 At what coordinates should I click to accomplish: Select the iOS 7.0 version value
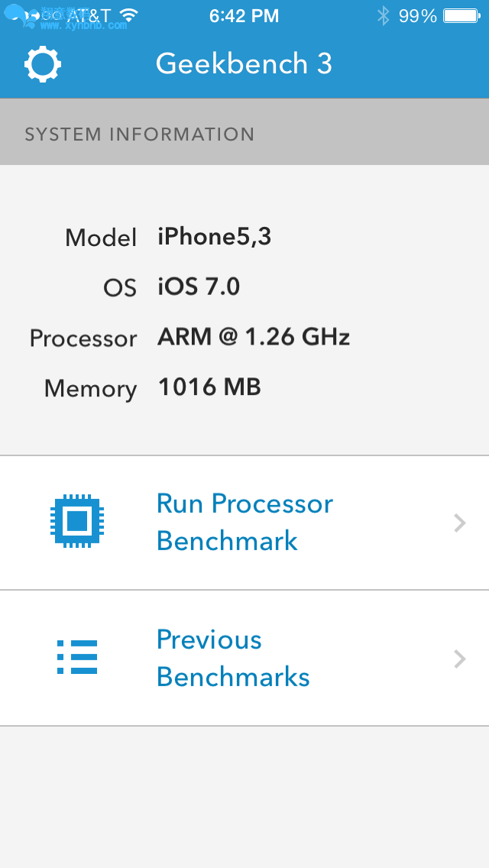tap(199, 287)
